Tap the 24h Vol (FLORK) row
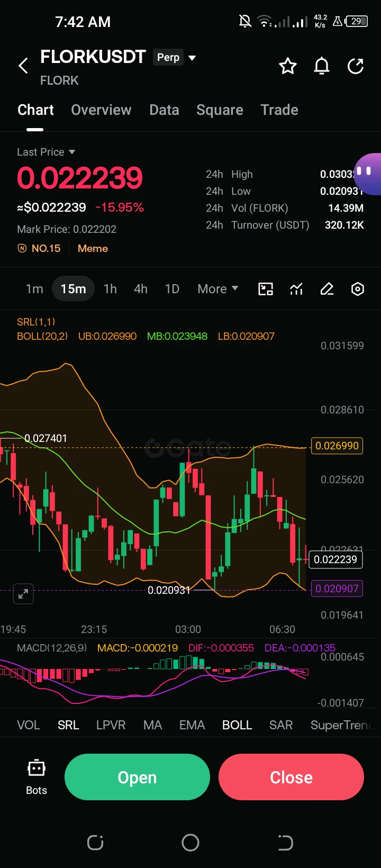 pyautogui.click(x=285, y=208)
